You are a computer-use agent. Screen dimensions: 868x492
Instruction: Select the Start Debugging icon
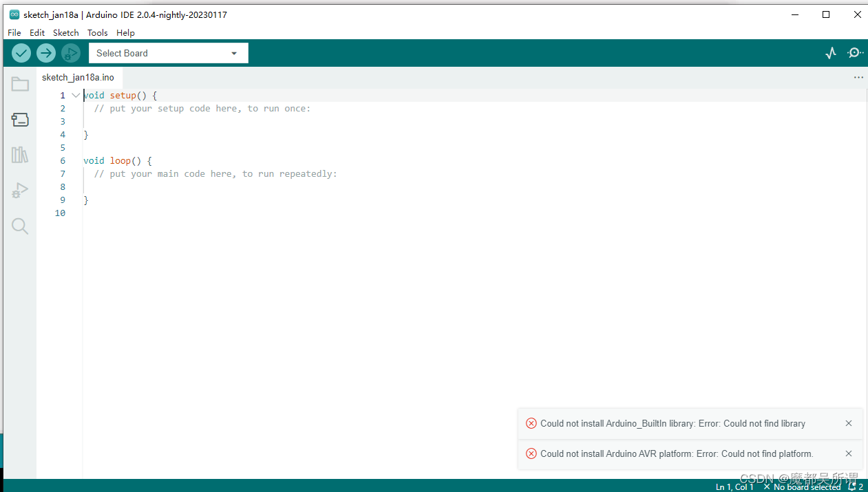(70, 52)
